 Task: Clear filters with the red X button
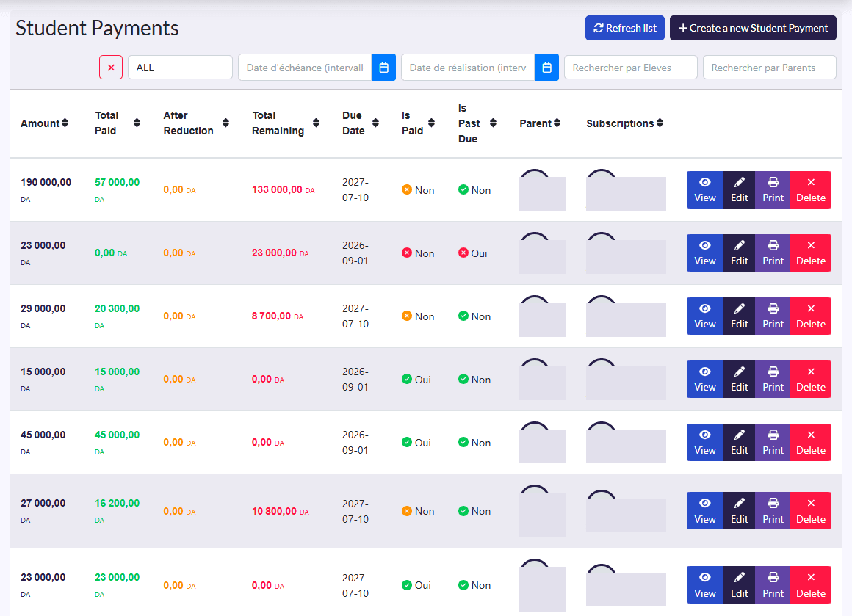coord(111,68)
